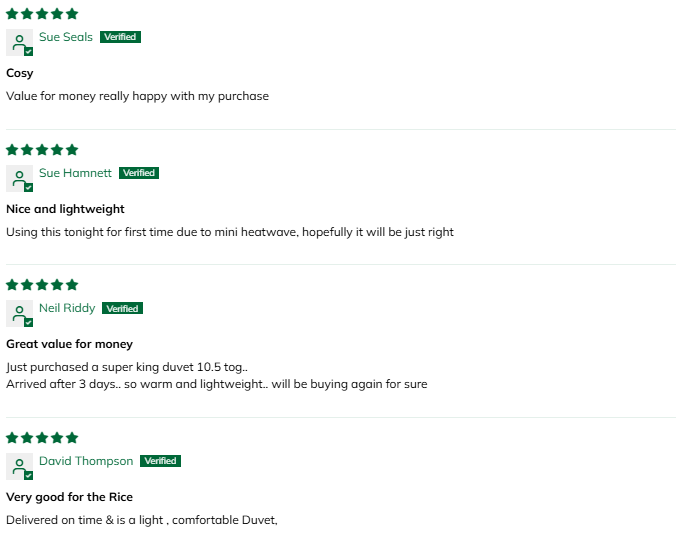Click the star rating above Sue Hamnett

point(42,150)
